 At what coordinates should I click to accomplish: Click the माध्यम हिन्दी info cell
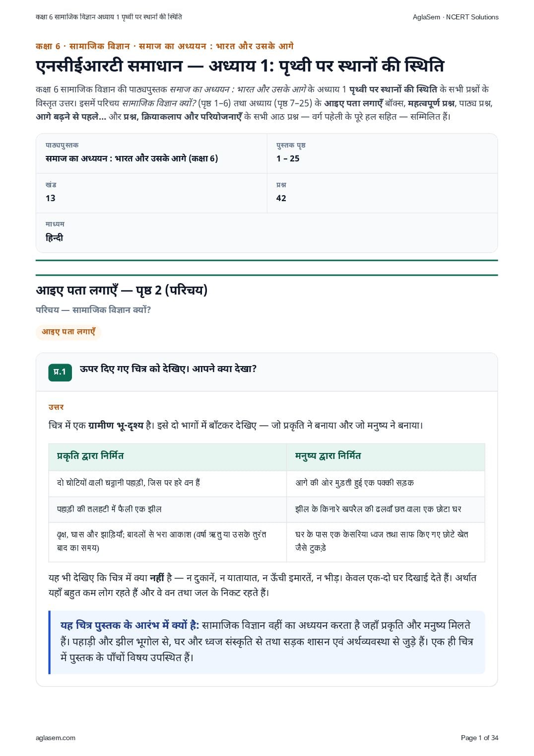tap(267, 232)
